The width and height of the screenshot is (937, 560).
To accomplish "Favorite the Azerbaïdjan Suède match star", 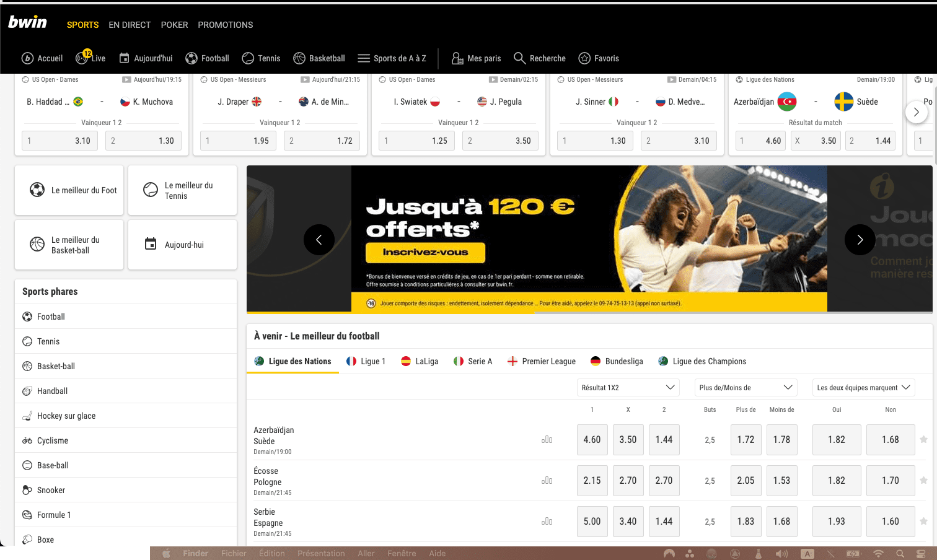I will [923, 439].
